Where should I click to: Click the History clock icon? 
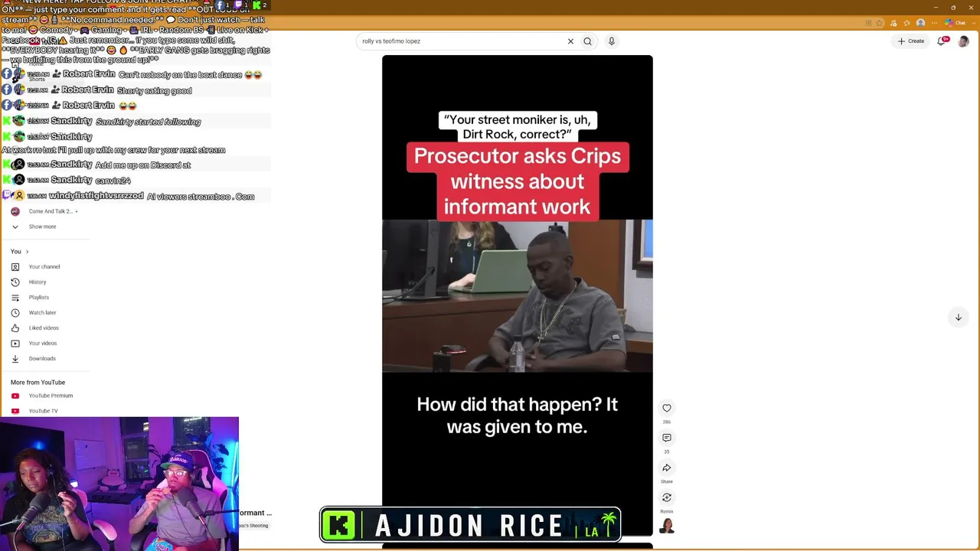[15, 282]
